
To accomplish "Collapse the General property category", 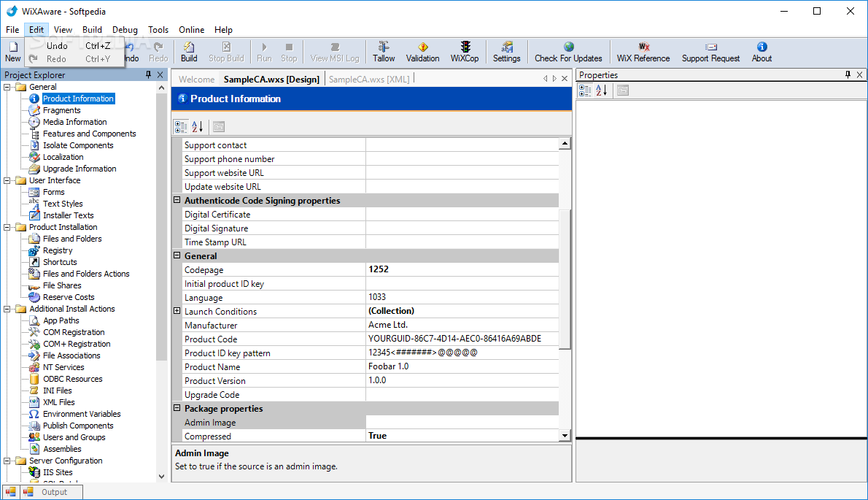I will [x=177, y=255].
